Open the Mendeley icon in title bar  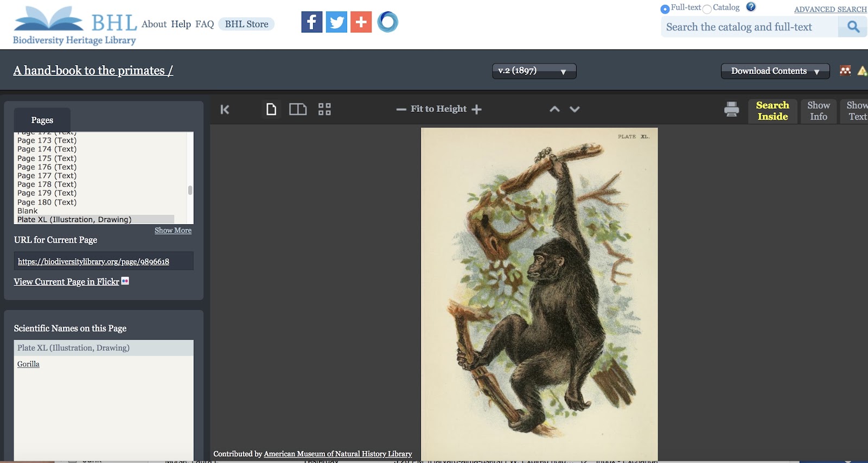(x=845, y=71)
